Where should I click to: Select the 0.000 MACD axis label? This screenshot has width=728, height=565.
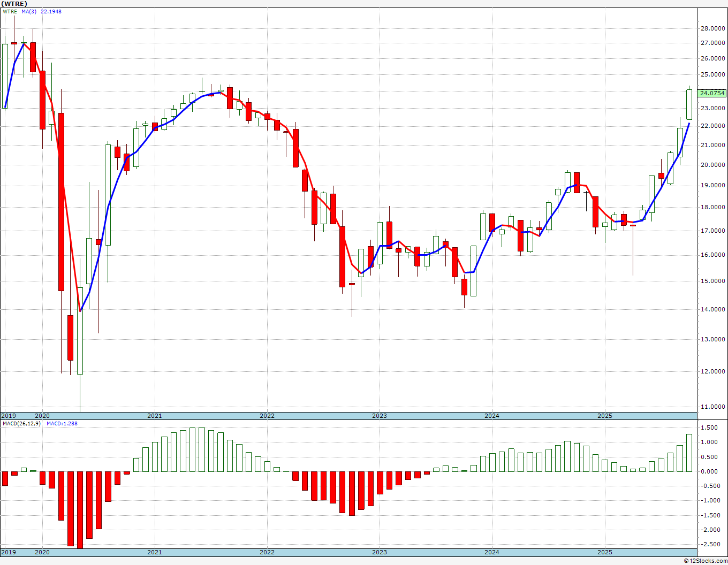tap(710, 471)
